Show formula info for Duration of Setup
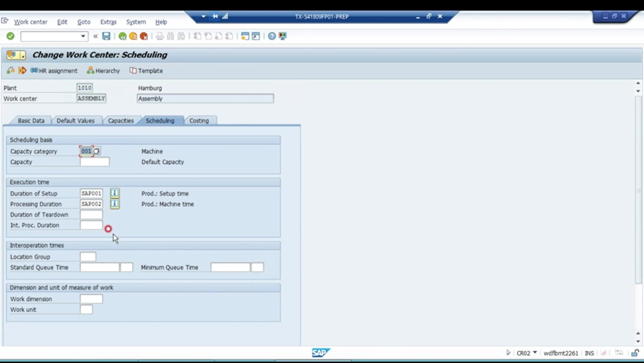The image size is (644, 363). [x=115, y=193]
